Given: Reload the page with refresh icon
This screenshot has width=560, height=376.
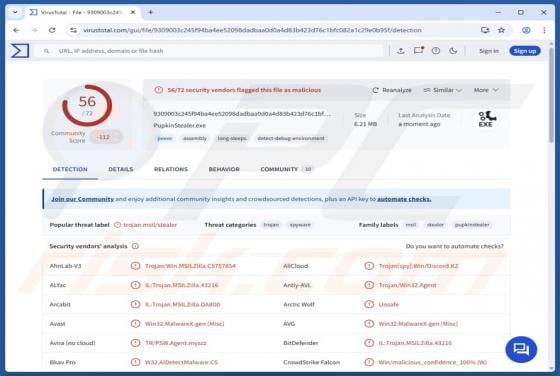Looking at the screenshot, I should (x=52, y=30).
